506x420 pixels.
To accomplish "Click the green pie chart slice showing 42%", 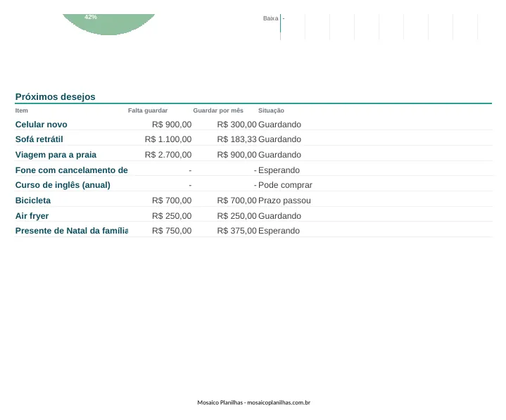I will pyautogui.click(x=109, y=24).
